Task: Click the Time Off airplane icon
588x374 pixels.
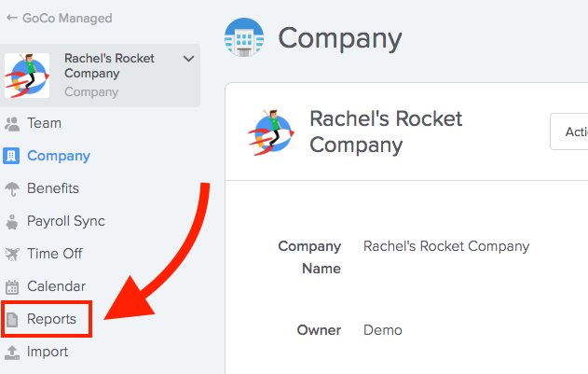Action: click(x=12, y=255)
